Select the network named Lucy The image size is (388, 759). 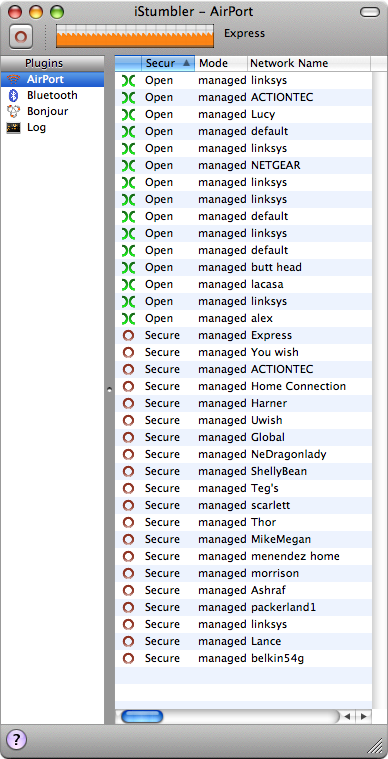(x=263, y=115)
